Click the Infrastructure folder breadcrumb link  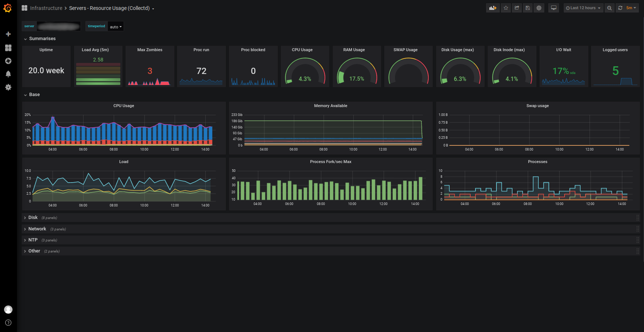pos(46,8)
